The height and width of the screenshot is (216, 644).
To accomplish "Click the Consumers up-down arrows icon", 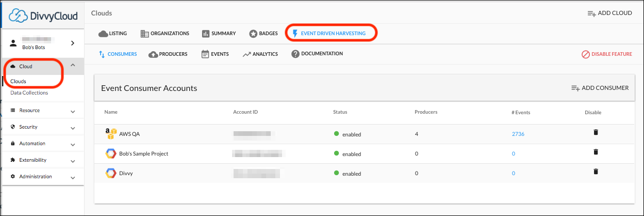I will pyautogui.click(x=102, y=54).
